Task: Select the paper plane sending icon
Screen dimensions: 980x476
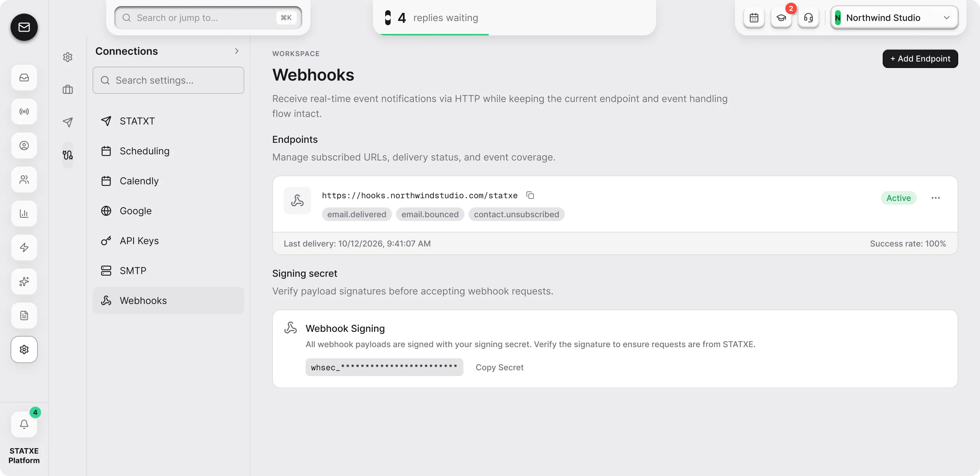Action: point(68,122)
